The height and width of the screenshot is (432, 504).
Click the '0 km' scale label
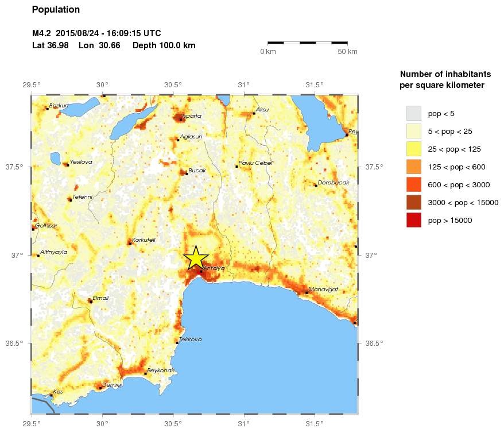268,52
